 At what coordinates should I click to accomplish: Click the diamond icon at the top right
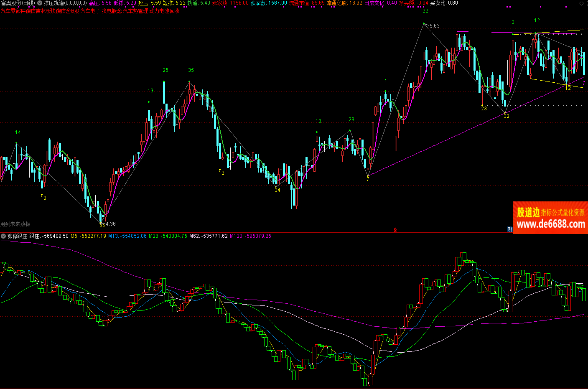[581, 3]
